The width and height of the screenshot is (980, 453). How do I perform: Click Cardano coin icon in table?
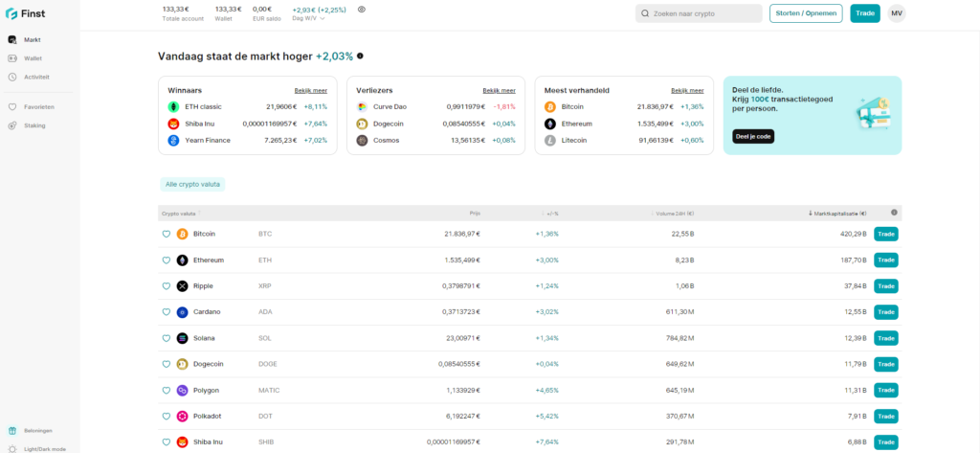[183, 312]
